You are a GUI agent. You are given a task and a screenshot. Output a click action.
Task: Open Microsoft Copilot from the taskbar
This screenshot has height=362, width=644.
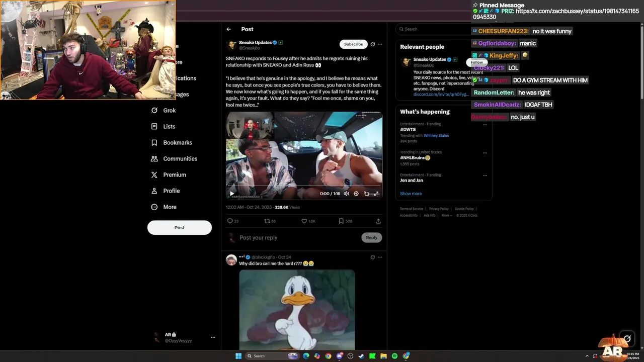(x=317, y=356)
